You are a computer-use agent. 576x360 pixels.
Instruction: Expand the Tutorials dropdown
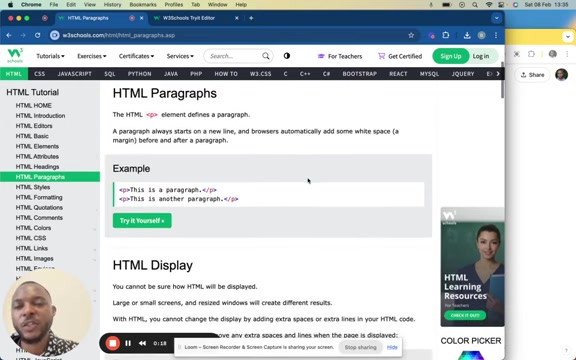point(50,56)
